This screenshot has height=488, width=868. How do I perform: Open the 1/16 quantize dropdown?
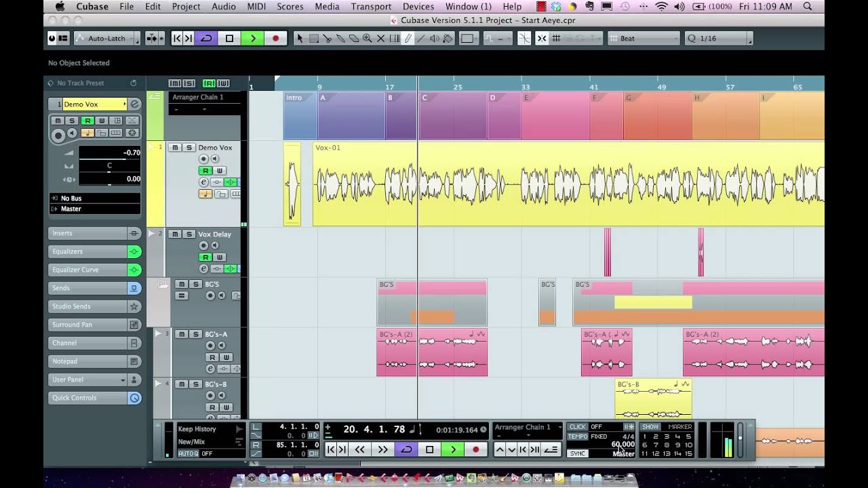(x=719, y=39)
